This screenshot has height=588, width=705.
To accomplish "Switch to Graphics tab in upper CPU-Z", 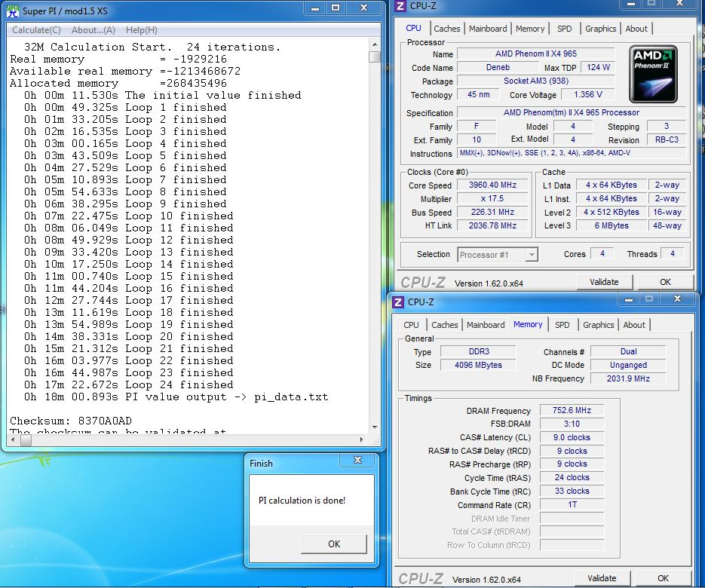I will [x=601, y=29].
